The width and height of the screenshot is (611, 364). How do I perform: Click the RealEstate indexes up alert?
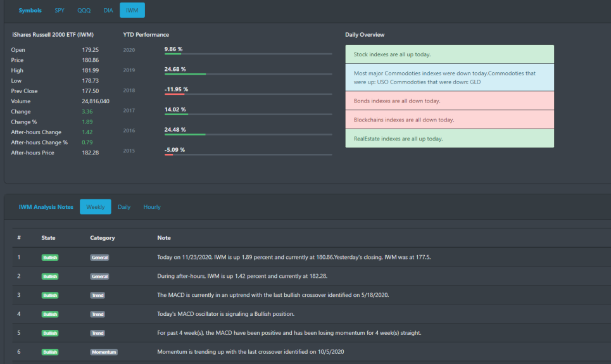coord(450,139)
